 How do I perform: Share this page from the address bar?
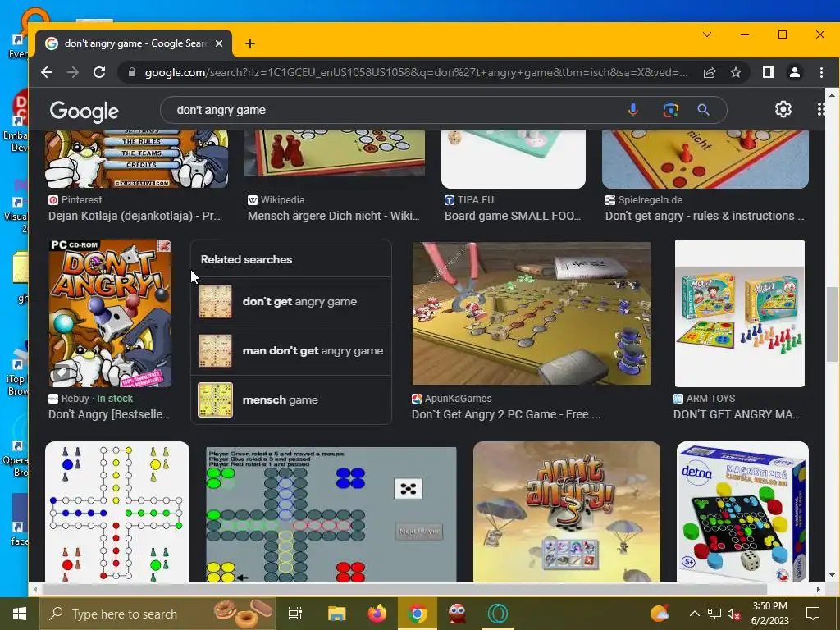(x=710, y=72)
